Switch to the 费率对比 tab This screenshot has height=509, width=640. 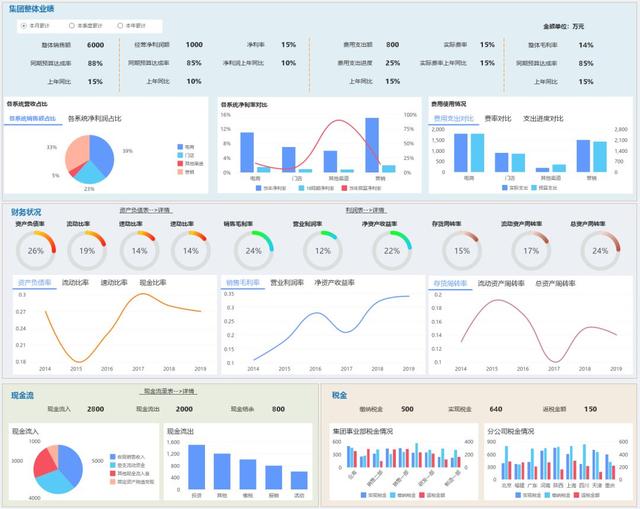(x=498, y=119)
